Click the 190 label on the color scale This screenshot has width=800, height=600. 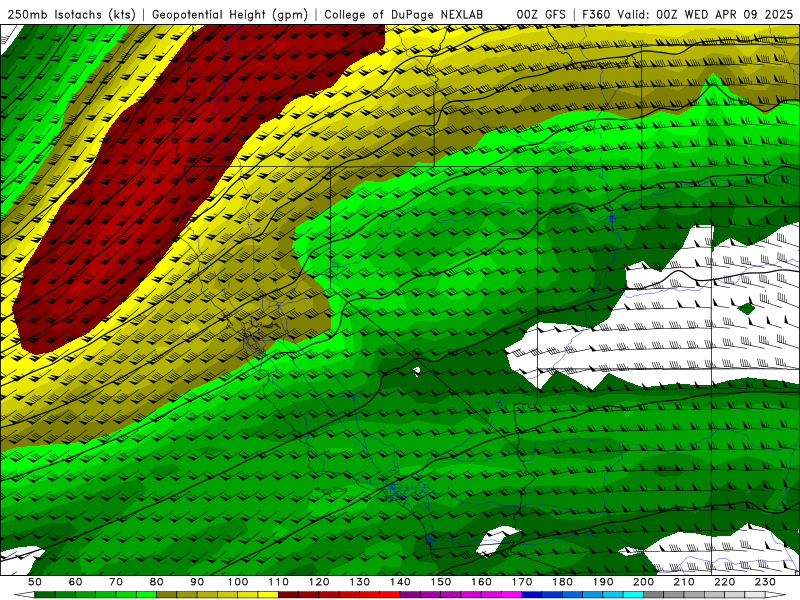tap(603, 582)
